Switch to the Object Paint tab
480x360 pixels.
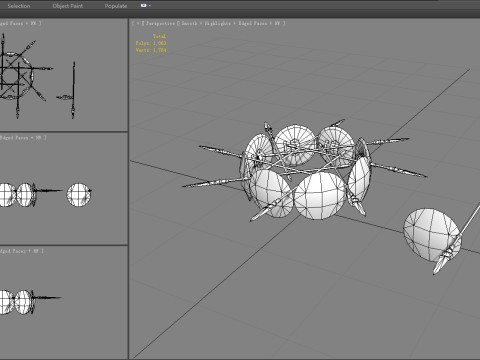(x=68, y=6)
